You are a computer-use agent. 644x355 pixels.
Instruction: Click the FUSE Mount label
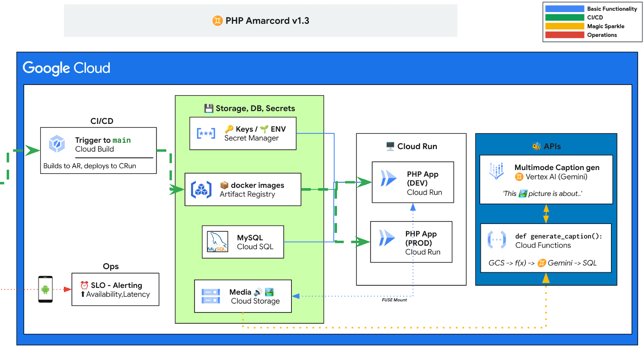pyautogui.click(x=394, y=300)
